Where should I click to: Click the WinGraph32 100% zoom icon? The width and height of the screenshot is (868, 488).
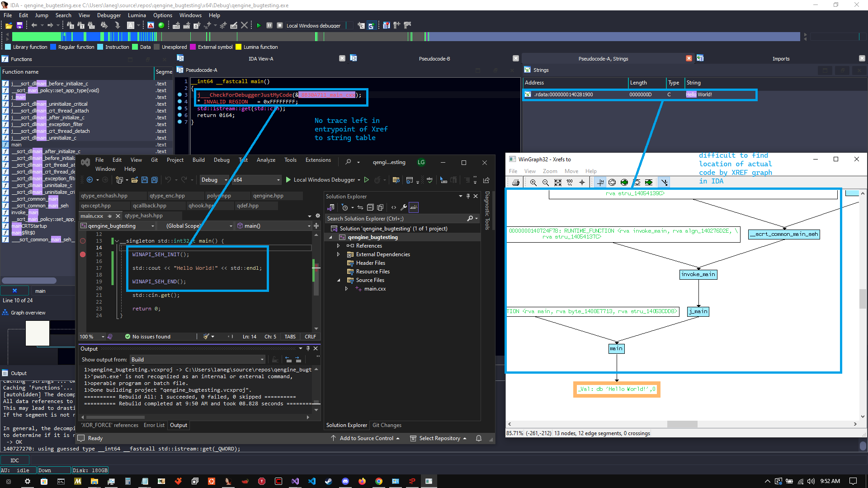570,183
